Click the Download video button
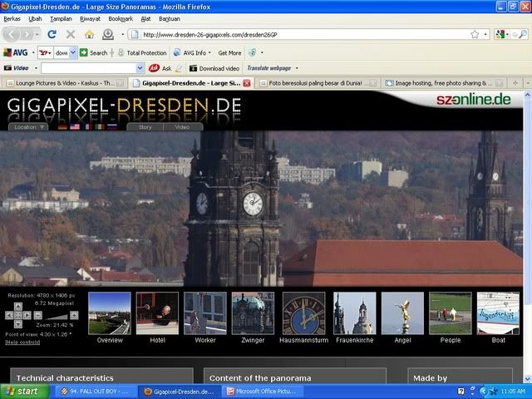532x399 pixels. tap(214, 68)
